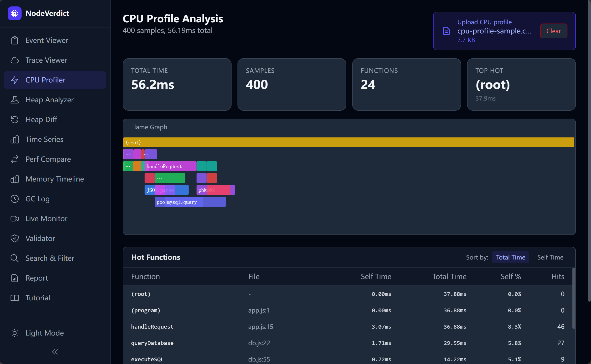The height and width of the screenshot is (364, 591).
Task: Select the handleRequest flame graph block
Action: 170,166
